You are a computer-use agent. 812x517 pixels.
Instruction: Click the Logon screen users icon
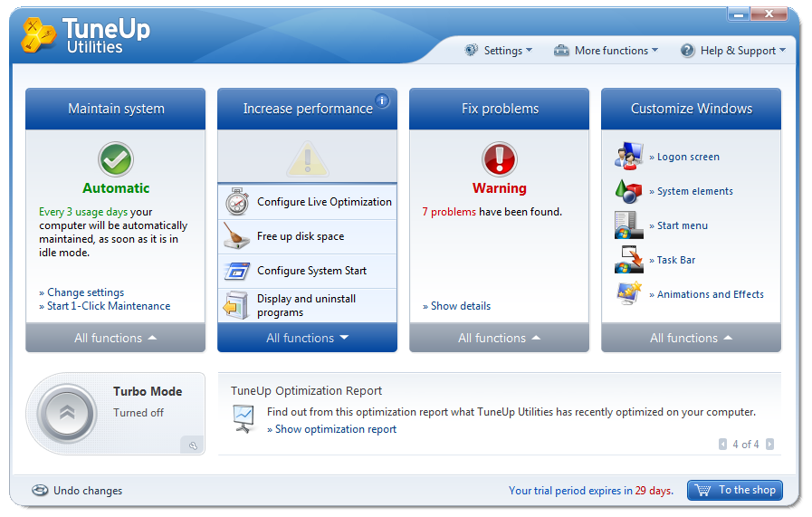pyautogui.click(x=628, y=157)
